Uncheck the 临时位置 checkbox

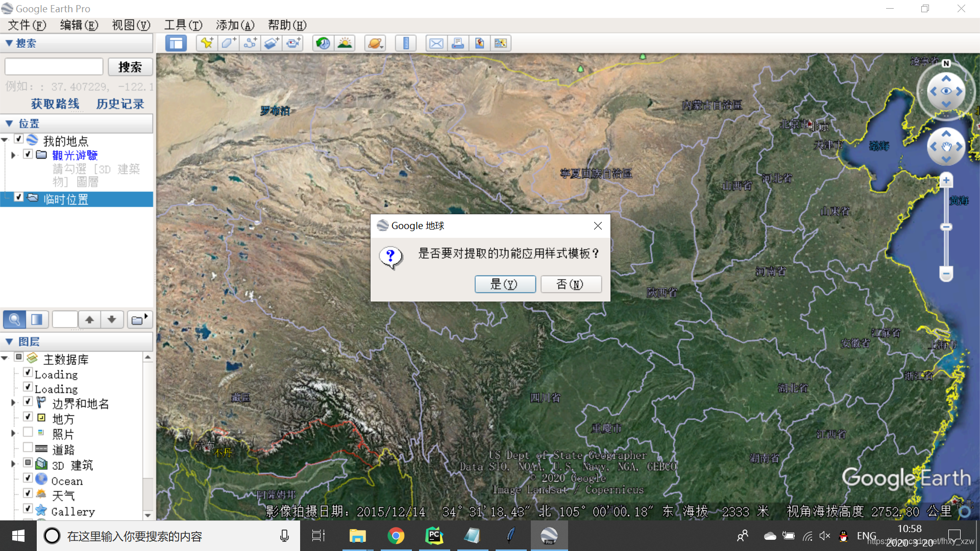(19, 197)
